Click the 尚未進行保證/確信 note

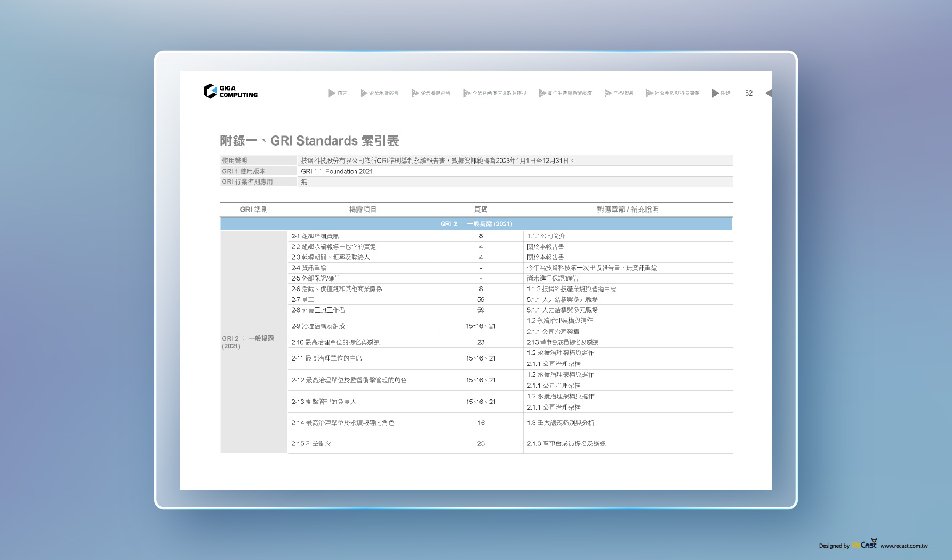[553, 278]
